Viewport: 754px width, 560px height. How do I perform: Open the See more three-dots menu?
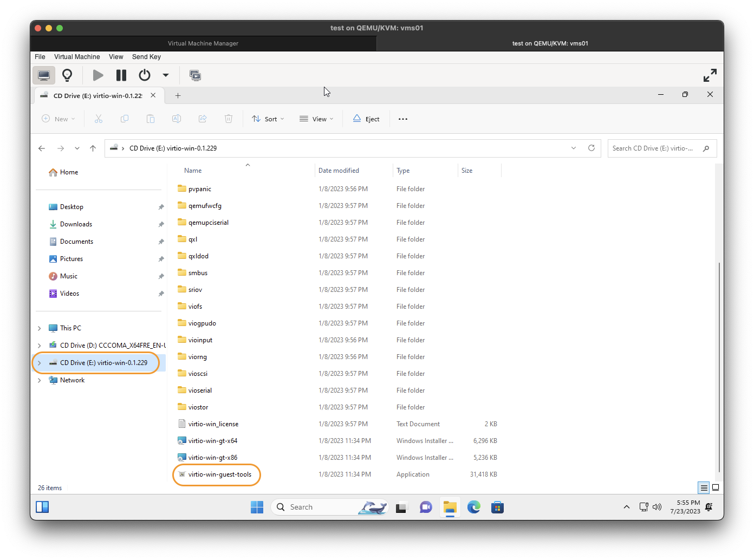(x=403, y=119)
